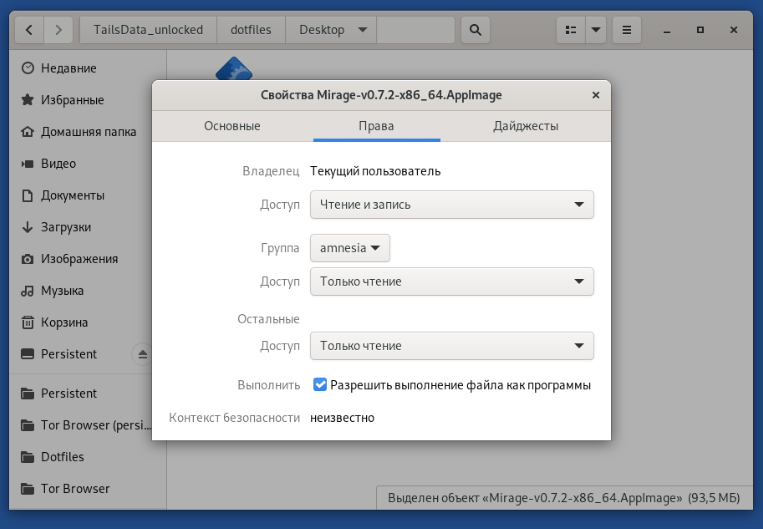Image resolution: width=763 pixels, height=529 pixels.
Task: Open the hamburger menu in file manager
Action: [x=626, y=30]
